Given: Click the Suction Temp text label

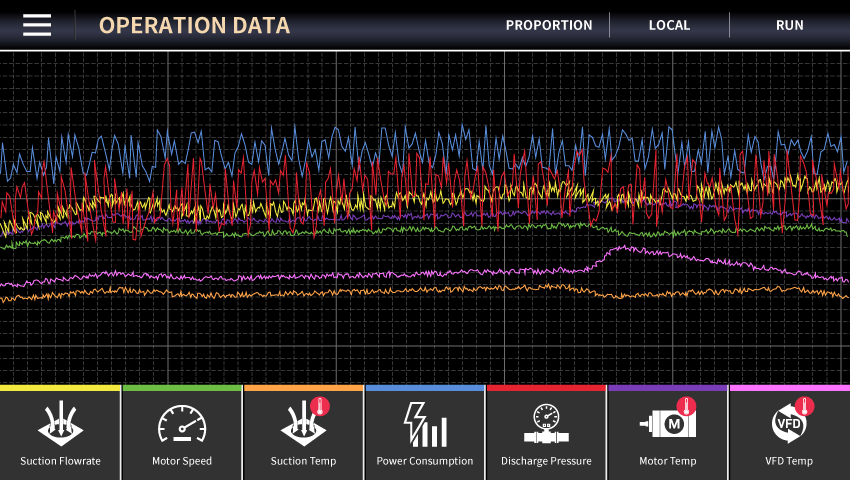Looking at the screenshot, I should click(x=304, y=461).
